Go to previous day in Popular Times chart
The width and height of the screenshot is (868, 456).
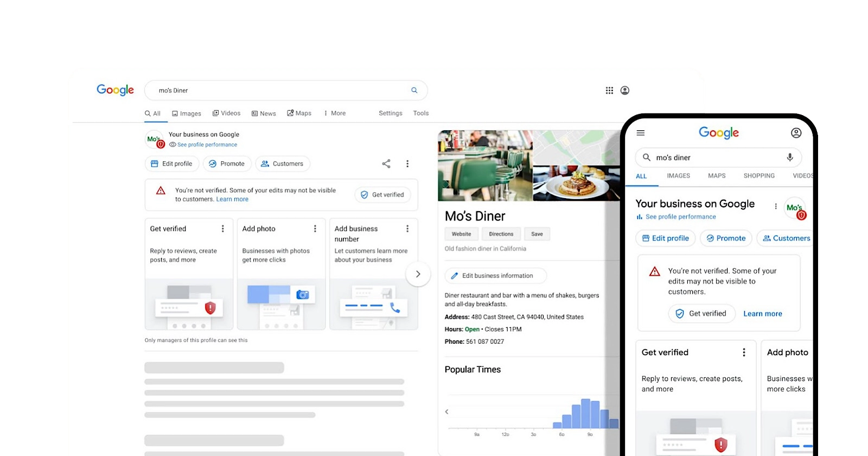tap(447, 412)
